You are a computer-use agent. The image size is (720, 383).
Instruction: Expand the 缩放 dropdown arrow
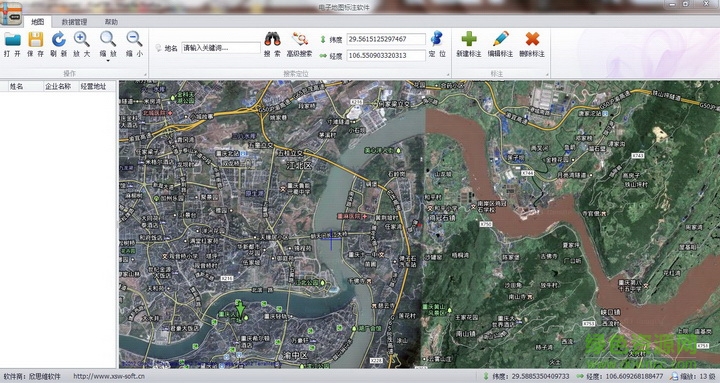108,61
